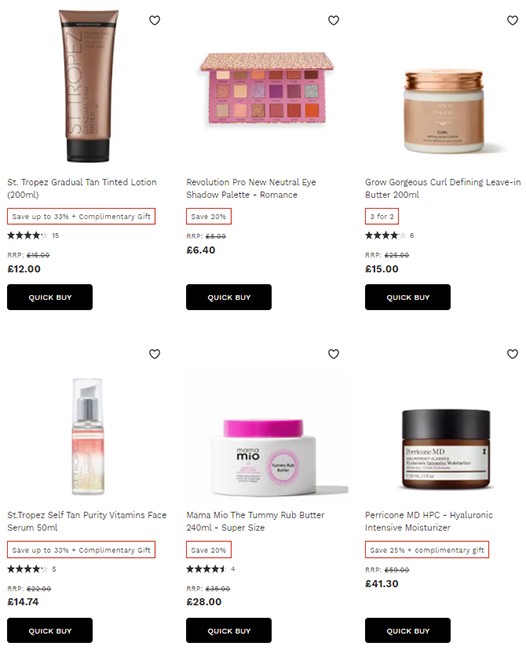This screenshot has width=526, height=650.
Task: Open St. Tropez Gradual Tan Tinted Lotion title
Action: 82,188
